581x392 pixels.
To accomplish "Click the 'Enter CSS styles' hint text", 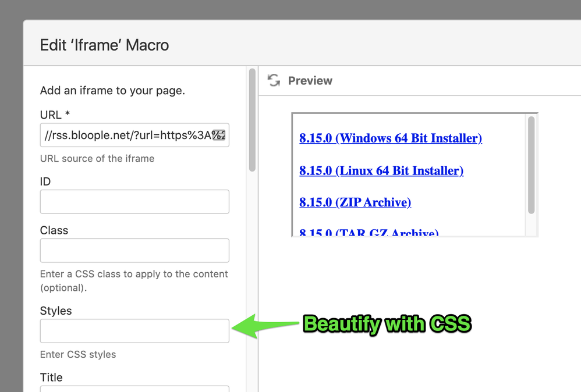I will tap(78, 354).
